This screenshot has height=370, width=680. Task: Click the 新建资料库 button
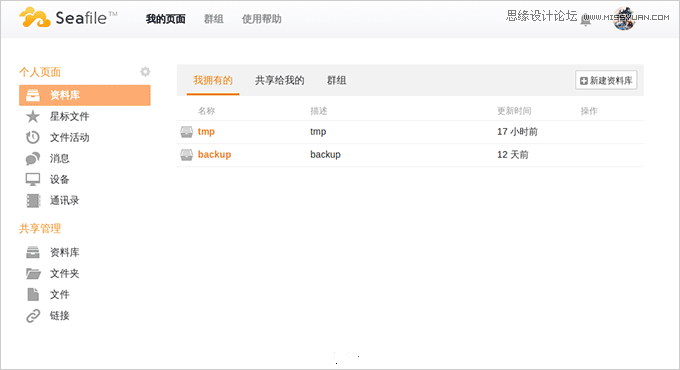pos(606,80)
